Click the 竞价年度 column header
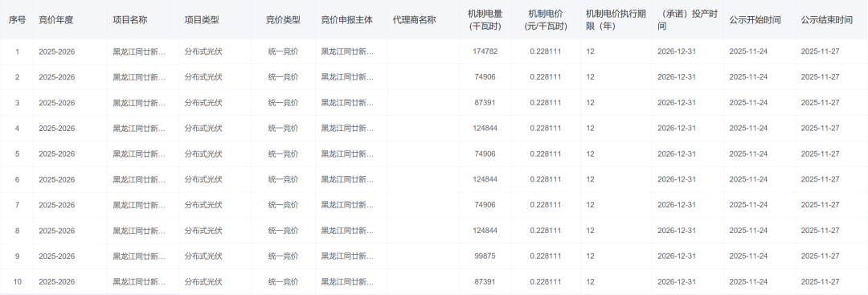 tap(56, 20)
